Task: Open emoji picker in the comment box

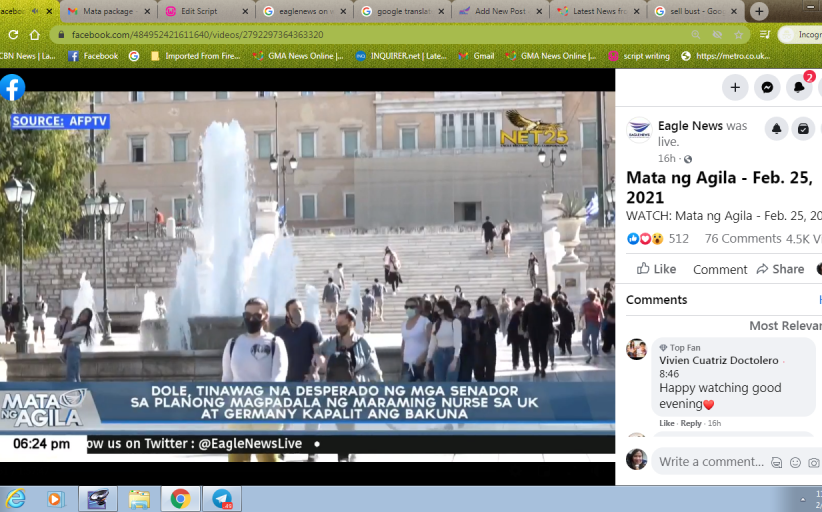Action: 795,462
